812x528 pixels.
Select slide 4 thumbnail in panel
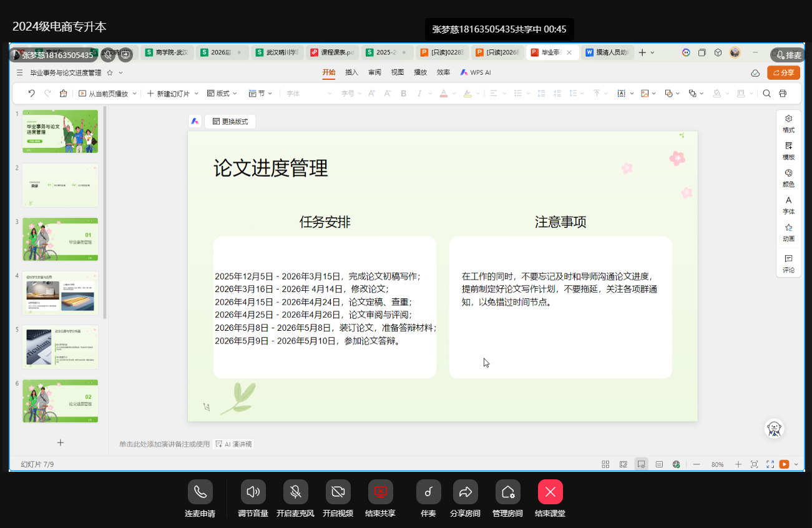60,293
